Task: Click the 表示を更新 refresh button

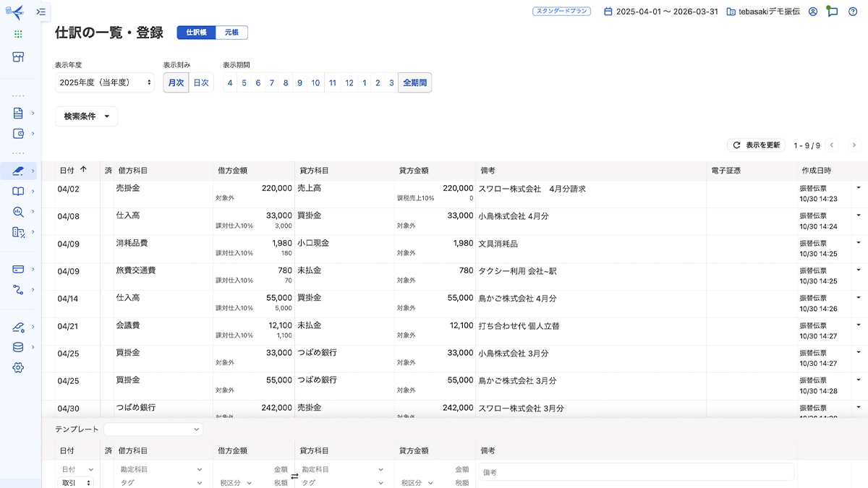Action: 756,145
